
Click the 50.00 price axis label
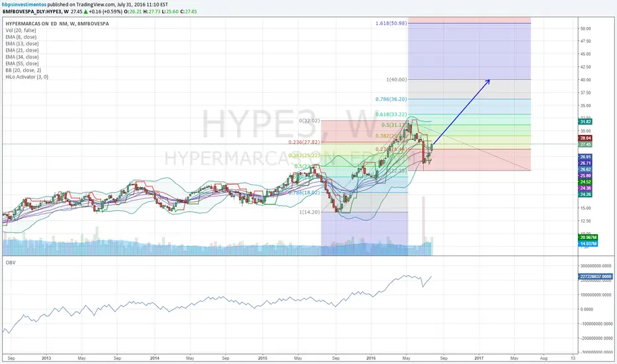(585, 28)
